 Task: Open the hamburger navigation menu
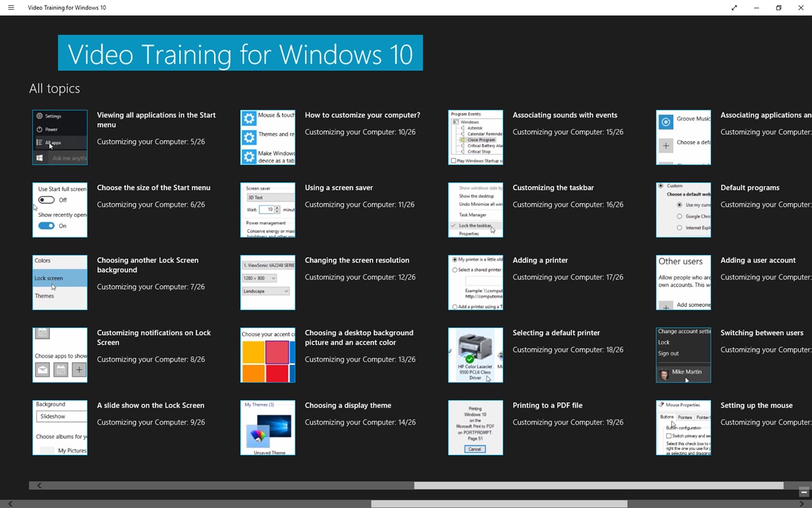click(x=10, y=7)
